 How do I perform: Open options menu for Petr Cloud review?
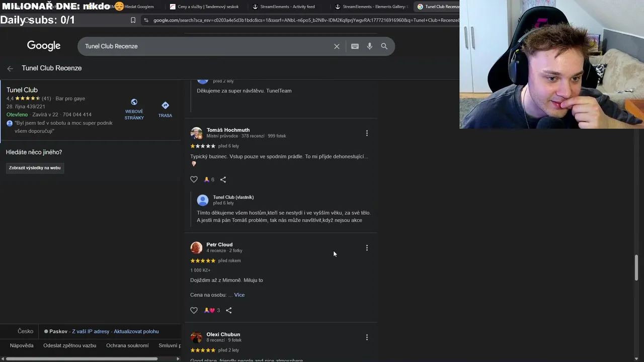click(x=367, y=248)
